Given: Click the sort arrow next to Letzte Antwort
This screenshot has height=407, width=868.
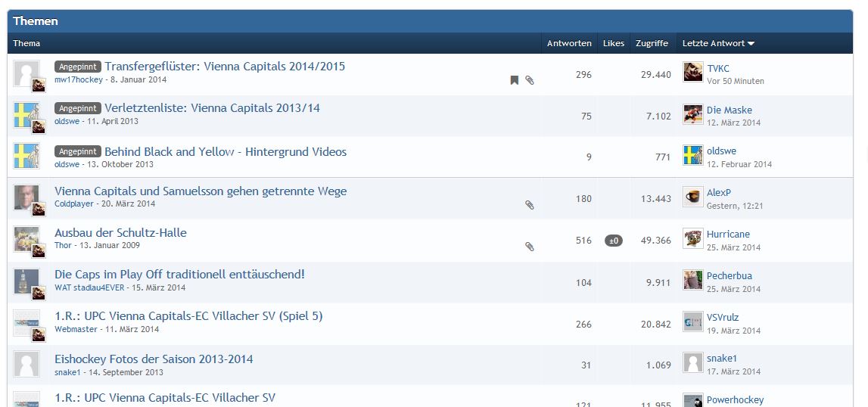Looking at the screenshot, I should click(x=751, y=44).
